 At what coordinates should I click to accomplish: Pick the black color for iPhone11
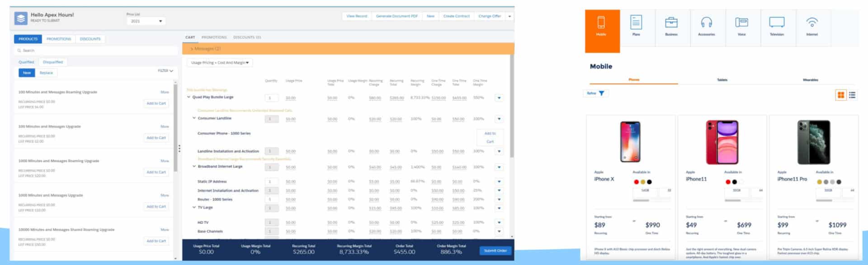coord(735,182)
